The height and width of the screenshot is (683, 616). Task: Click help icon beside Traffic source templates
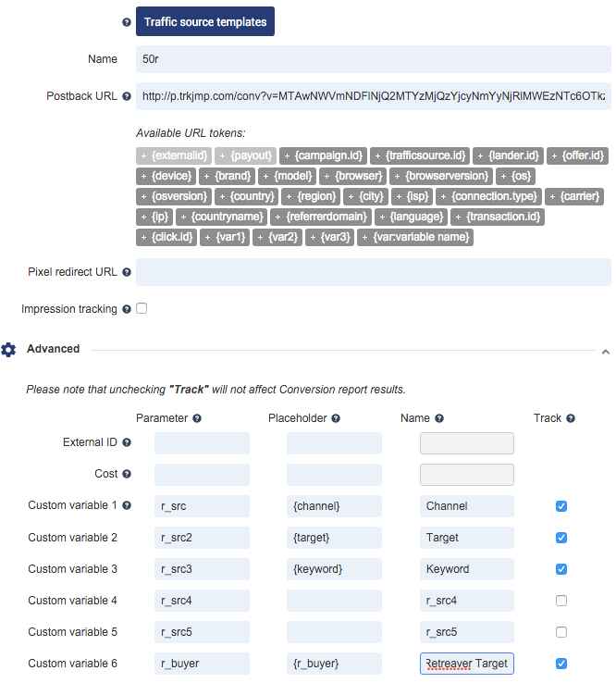127,22
